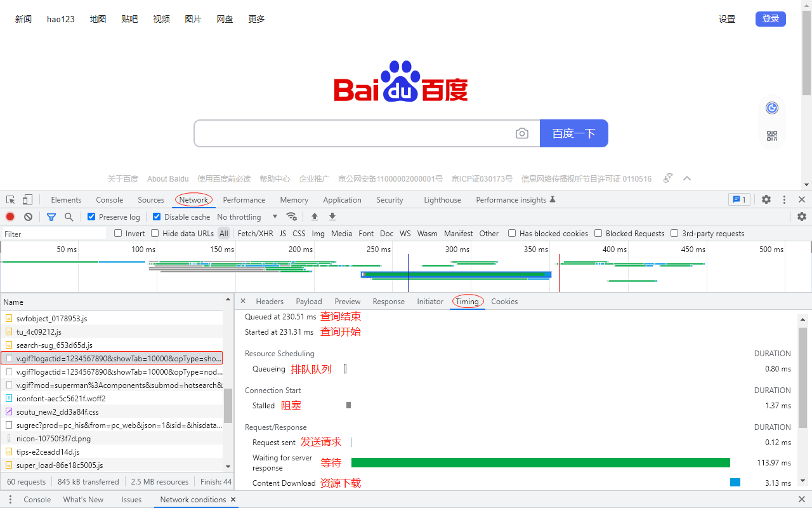Activate the inspect element picker icon
This screenshot has width=812, height=508.
point(11,199)
